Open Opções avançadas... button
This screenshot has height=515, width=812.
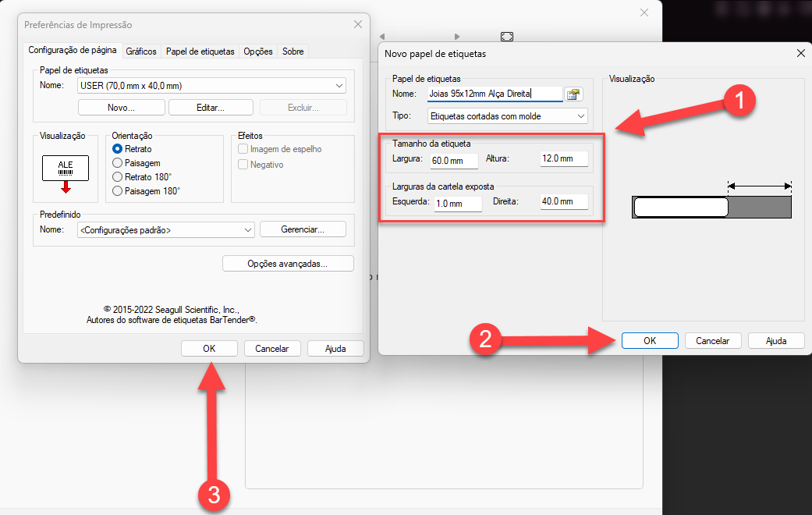click(288, 263)
